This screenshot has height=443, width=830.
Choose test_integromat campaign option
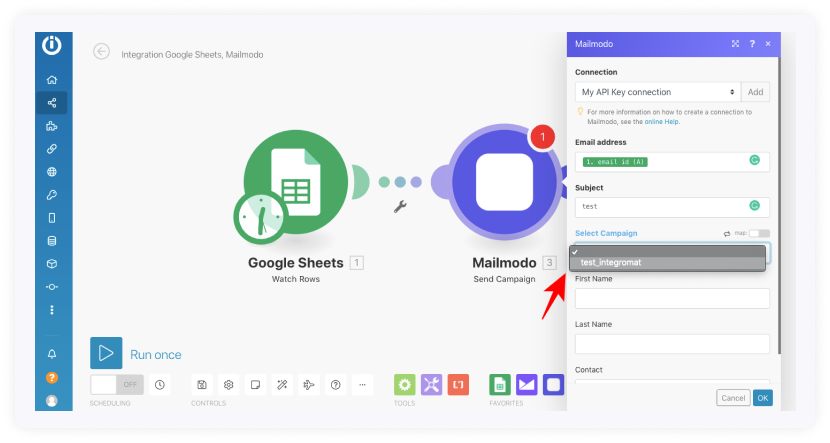[x=667, y=263]
